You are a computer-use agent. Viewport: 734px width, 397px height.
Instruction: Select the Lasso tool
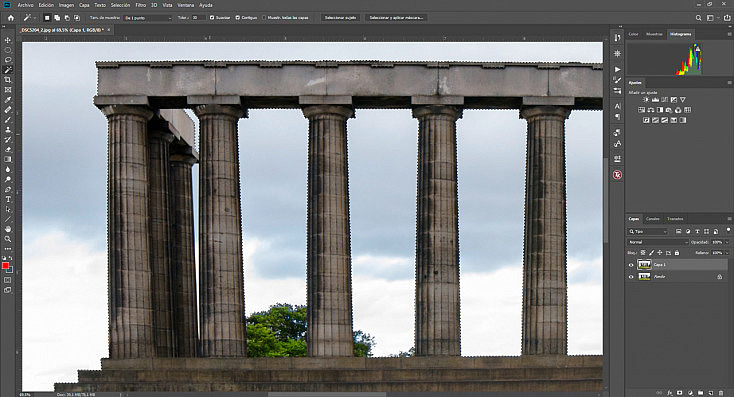pyautogui.click(x=8, y=60)
